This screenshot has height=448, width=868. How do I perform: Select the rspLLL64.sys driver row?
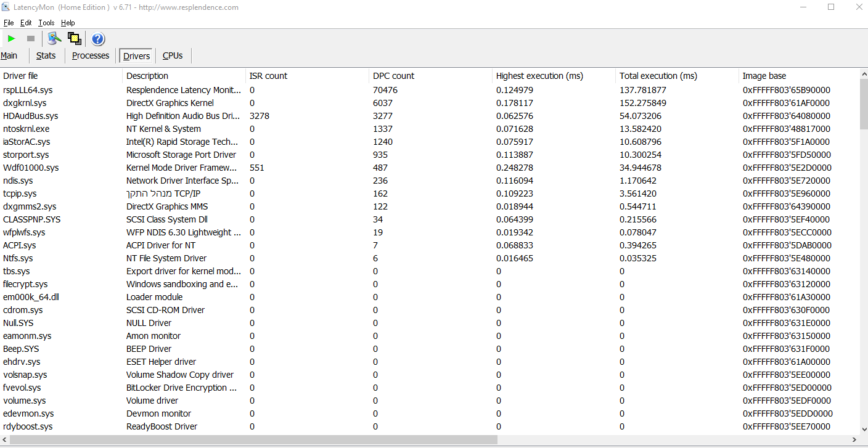coord(429,90)
